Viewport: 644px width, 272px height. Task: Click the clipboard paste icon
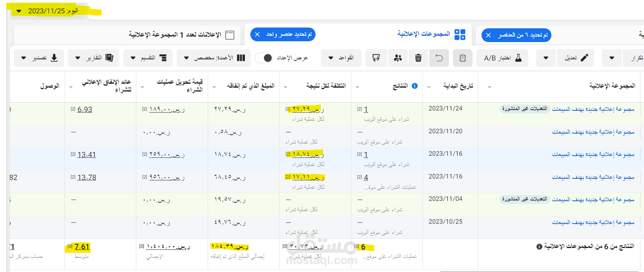[463, 58]
